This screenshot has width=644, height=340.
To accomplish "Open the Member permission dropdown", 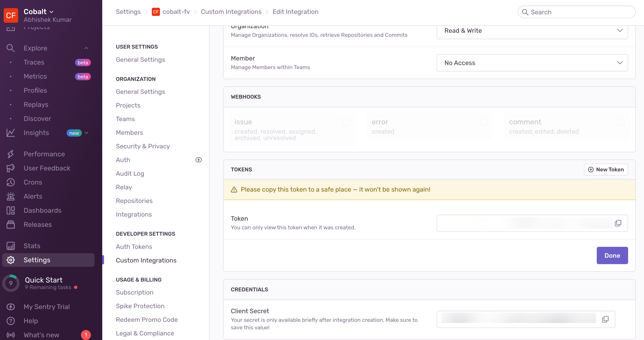I will 532,63.
